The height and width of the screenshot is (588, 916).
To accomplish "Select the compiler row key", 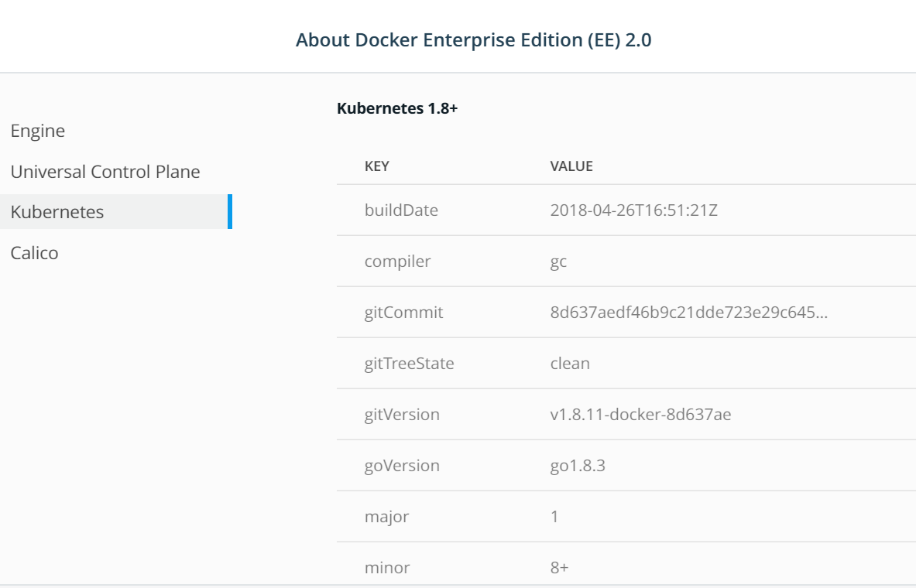I will (x=397, y=262).
